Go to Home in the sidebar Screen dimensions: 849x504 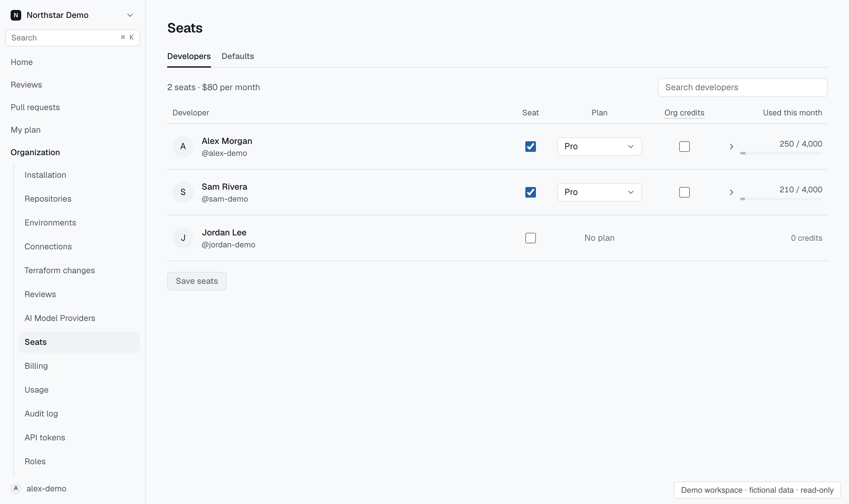[22, 62]
